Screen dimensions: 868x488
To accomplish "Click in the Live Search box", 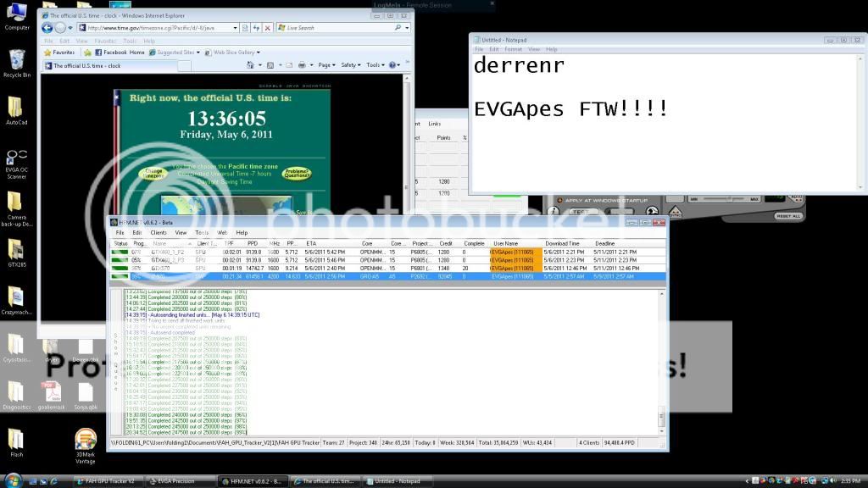I will point(339,28).
